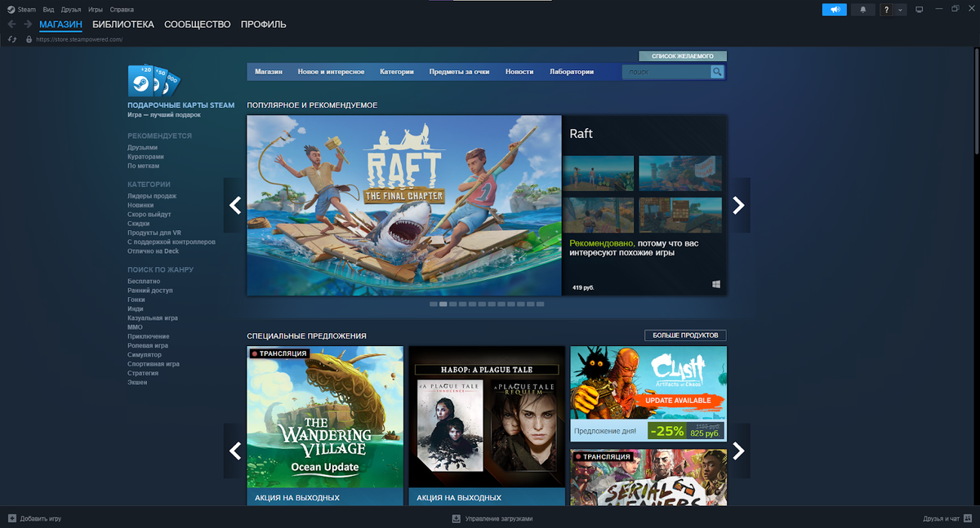
Task: Open Друзья и чат panel
Action: pos(947,518)
